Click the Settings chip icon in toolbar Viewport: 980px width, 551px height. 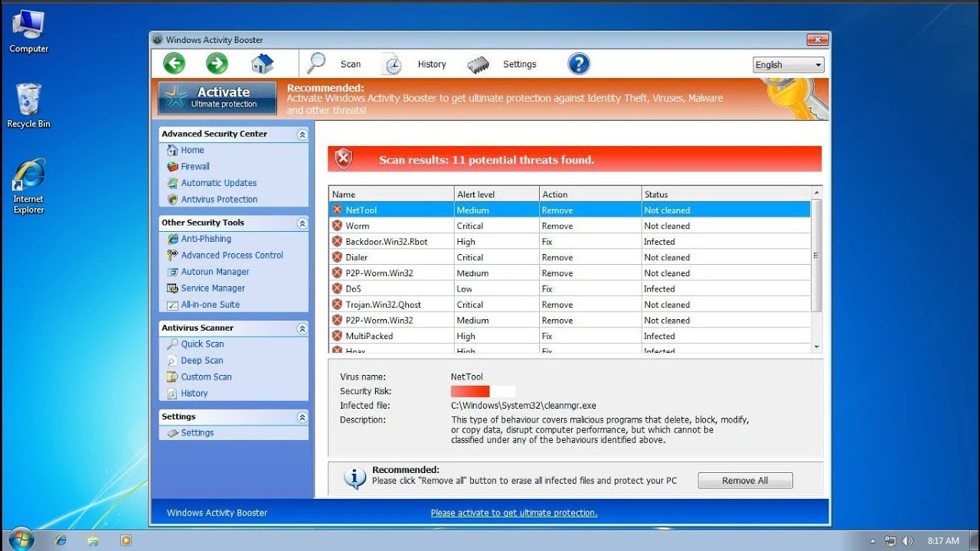point(479,65)
